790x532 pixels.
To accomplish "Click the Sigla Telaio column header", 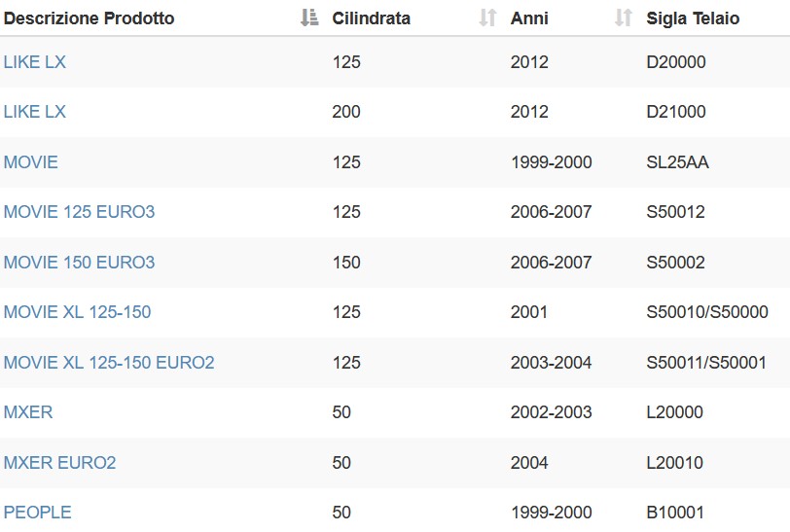I will click(x=693, y=18).
